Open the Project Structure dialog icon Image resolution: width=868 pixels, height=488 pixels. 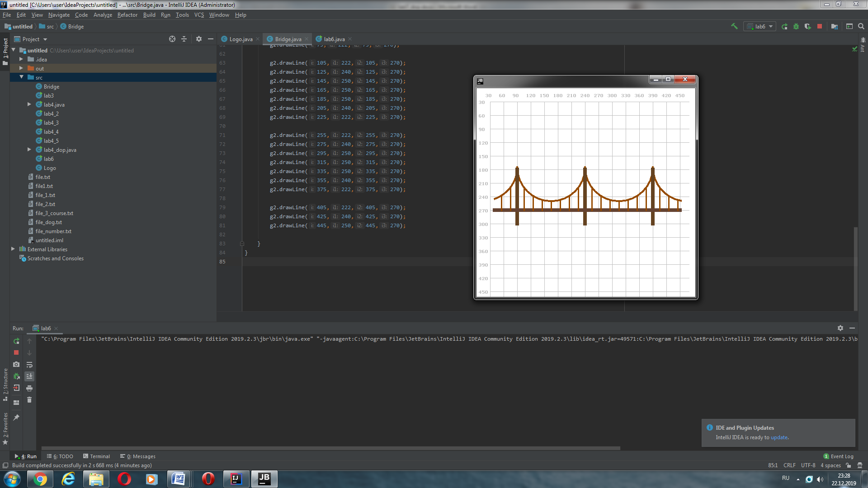pyautogui.click(x=835, y=27)
